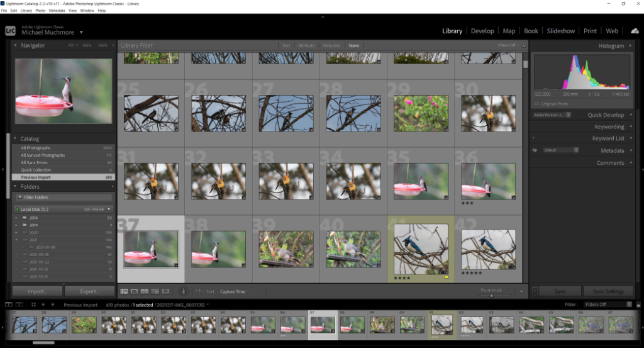Switch to Grid view in toolbar

coord(124,291)
